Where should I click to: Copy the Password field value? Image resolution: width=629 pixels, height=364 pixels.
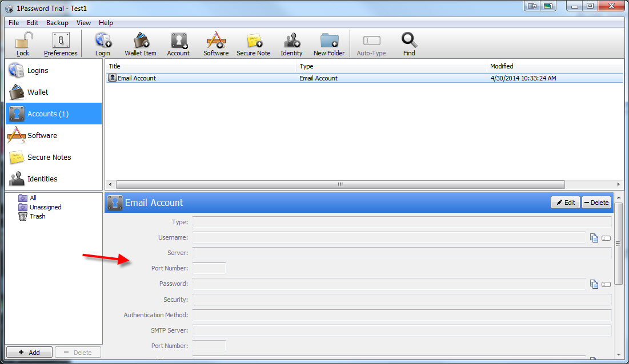[594, 284]
